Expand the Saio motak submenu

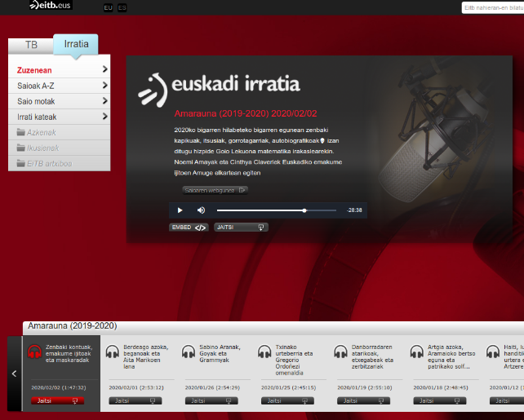click(62, 101)
